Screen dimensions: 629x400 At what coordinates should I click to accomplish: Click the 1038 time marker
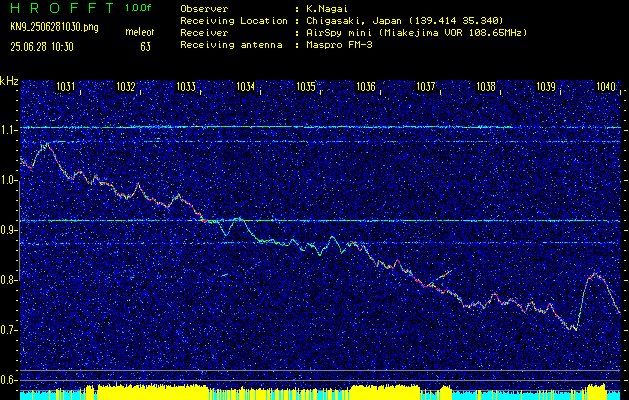(x=486, y=86)
